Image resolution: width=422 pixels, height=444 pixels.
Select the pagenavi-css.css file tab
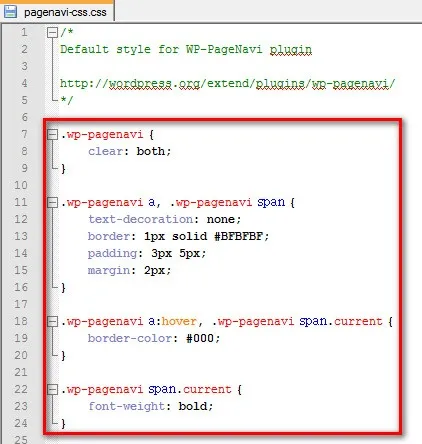pyautogui.click(x=57, y=12)
